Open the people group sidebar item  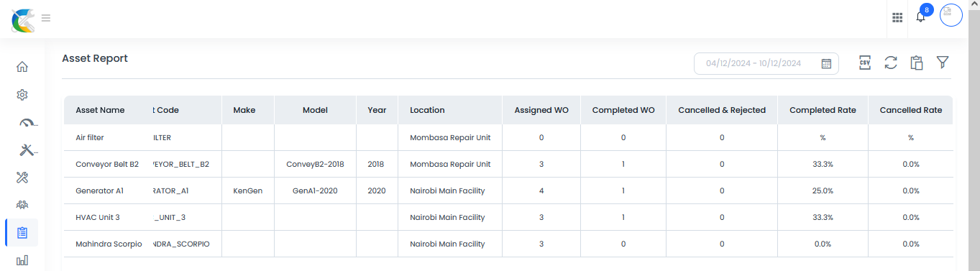point(22,205)
